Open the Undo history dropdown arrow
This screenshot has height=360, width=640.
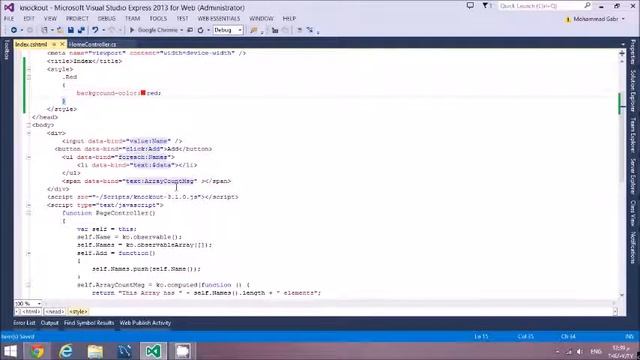103,30
